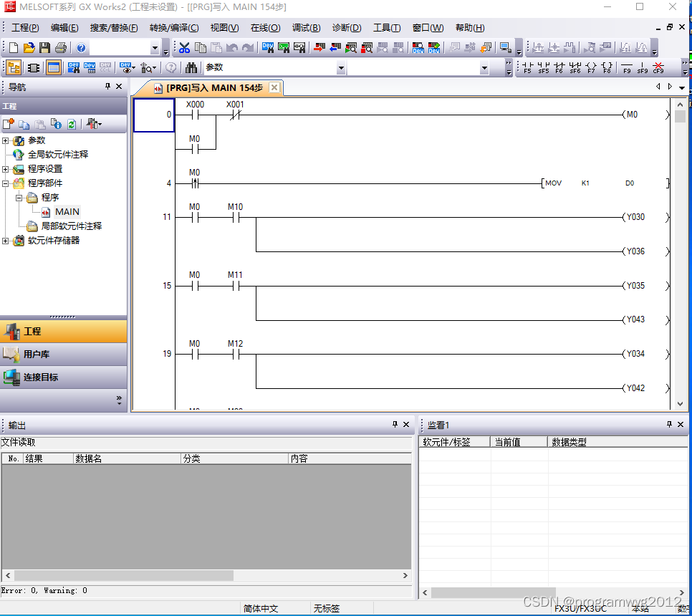692x616 pixels.
Task: Open the 搜索/替换(F) menu
Action: click(114, 28)
